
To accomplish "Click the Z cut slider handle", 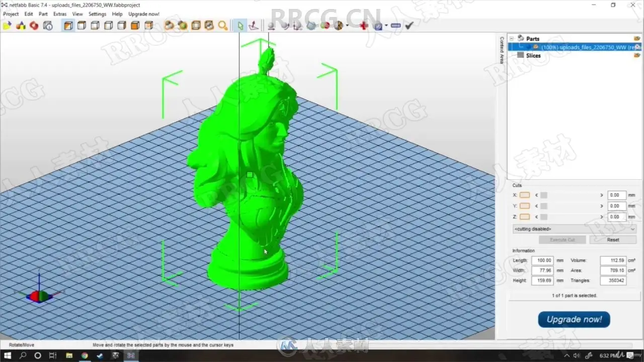I will 544,217.
